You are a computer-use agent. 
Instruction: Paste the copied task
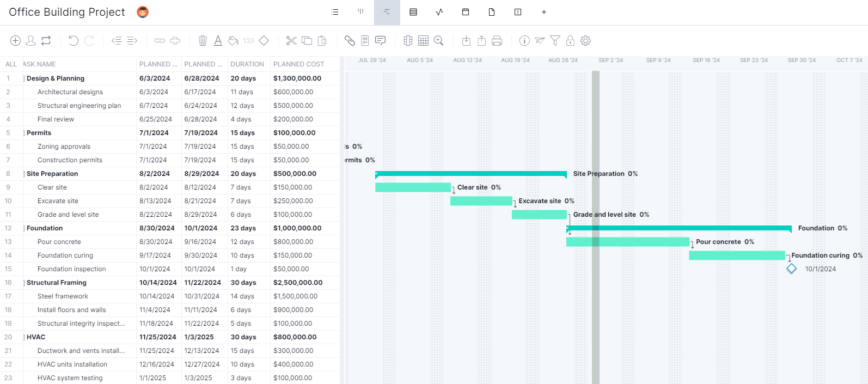point(322,40)
